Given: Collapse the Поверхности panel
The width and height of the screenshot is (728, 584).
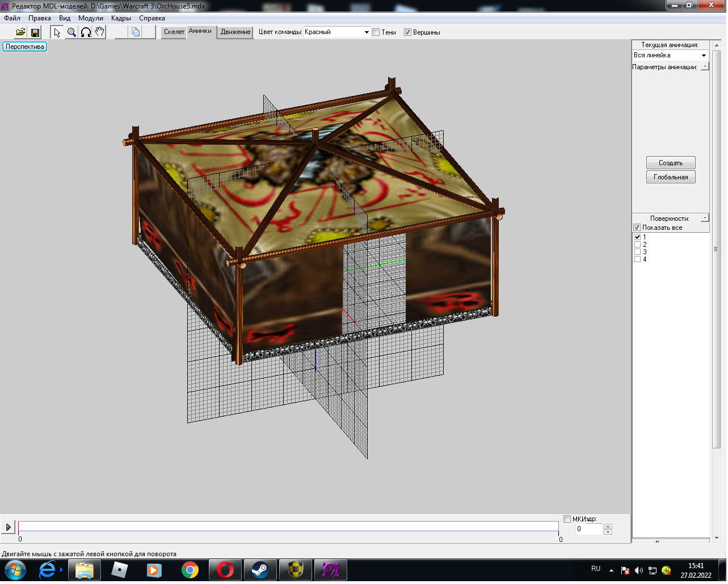Looking at the screenshot, I should [x=705, y=218].
